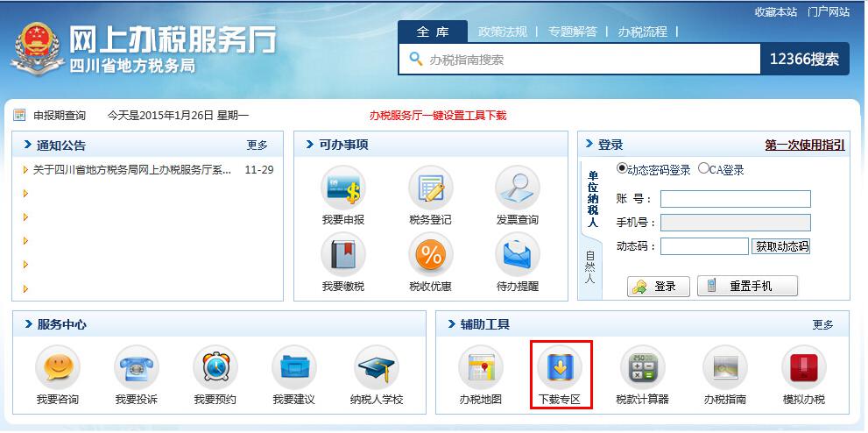Click the magnifier icon in search box
Screen dimensions: 868x433
[415, 59]
